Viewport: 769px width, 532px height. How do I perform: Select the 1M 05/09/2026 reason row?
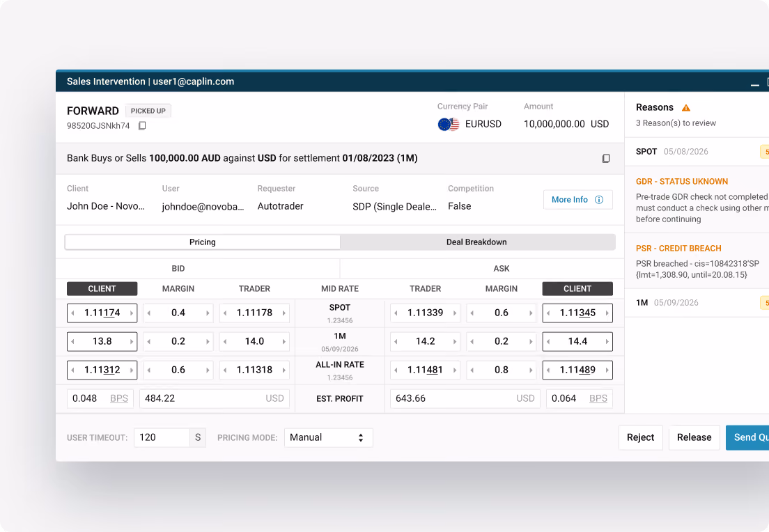coord(697,302)
